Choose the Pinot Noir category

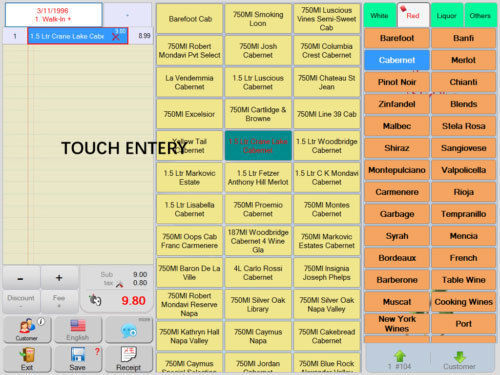[x=397, y=82]
